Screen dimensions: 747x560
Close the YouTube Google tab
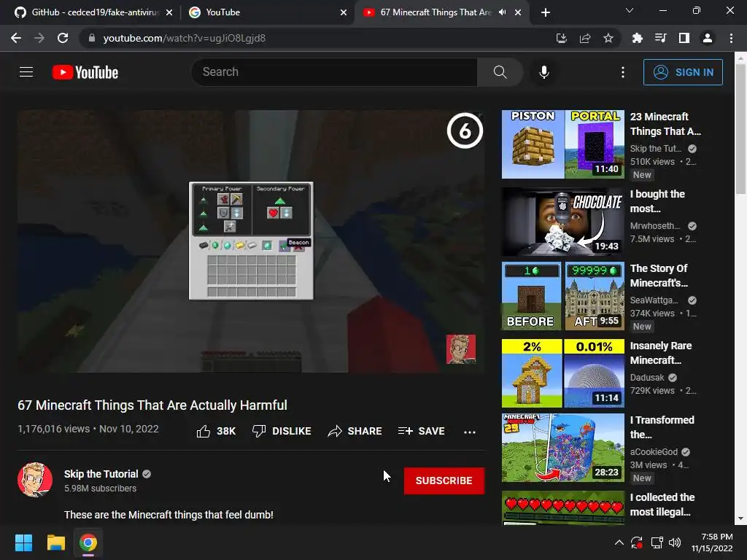tap(344, 13)
